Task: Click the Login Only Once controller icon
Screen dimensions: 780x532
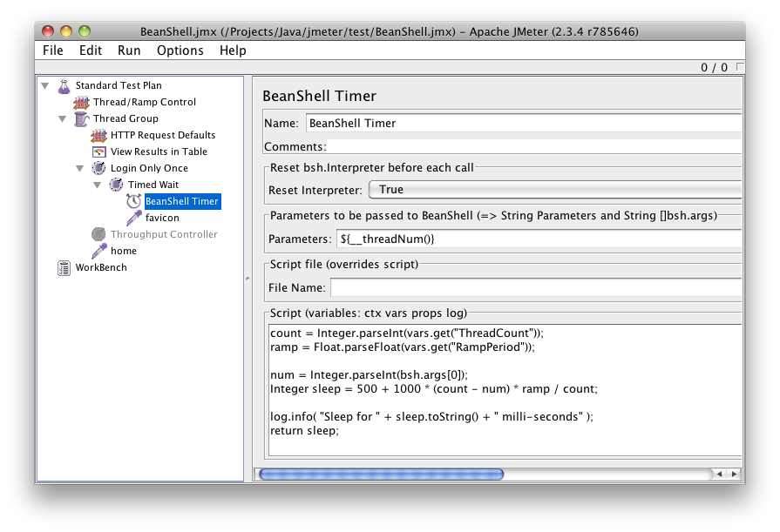Action: (99, 168)
